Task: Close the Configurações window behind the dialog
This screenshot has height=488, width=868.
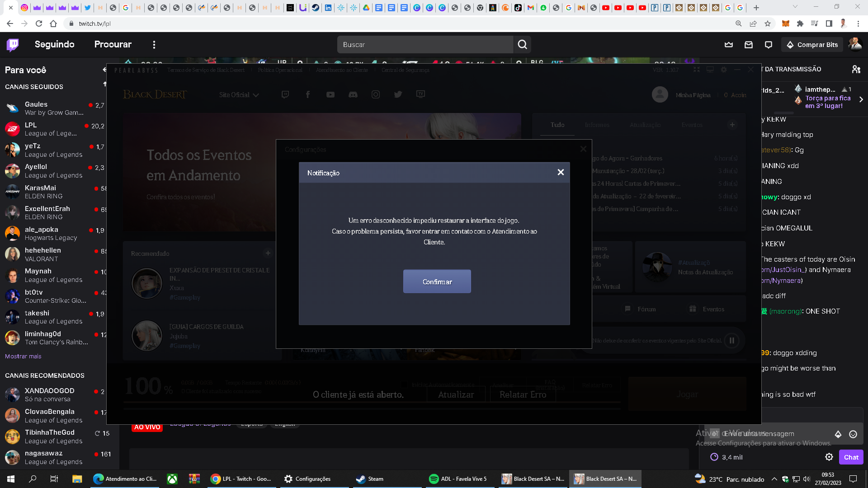Action: pyautogui.click(x=583, y=149)
